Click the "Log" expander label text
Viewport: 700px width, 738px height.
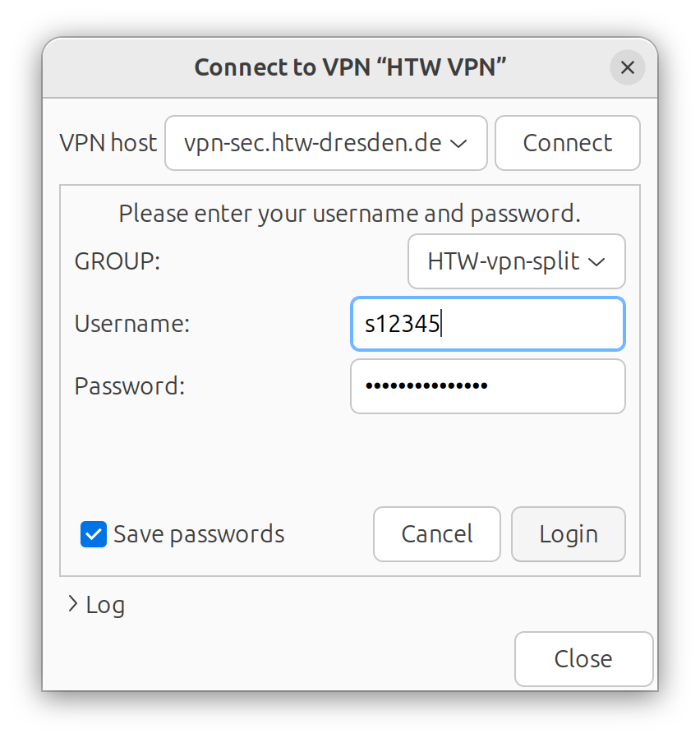click(105, 605)
